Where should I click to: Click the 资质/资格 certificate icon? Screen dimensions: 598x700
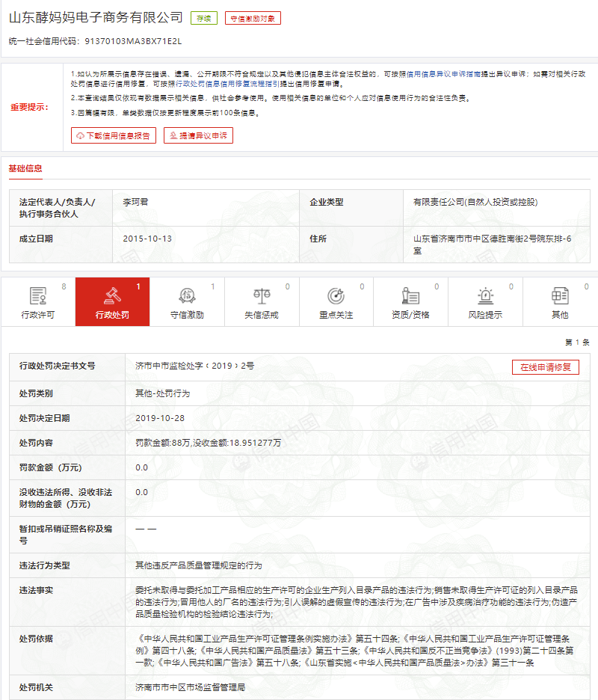coord(409,295)
